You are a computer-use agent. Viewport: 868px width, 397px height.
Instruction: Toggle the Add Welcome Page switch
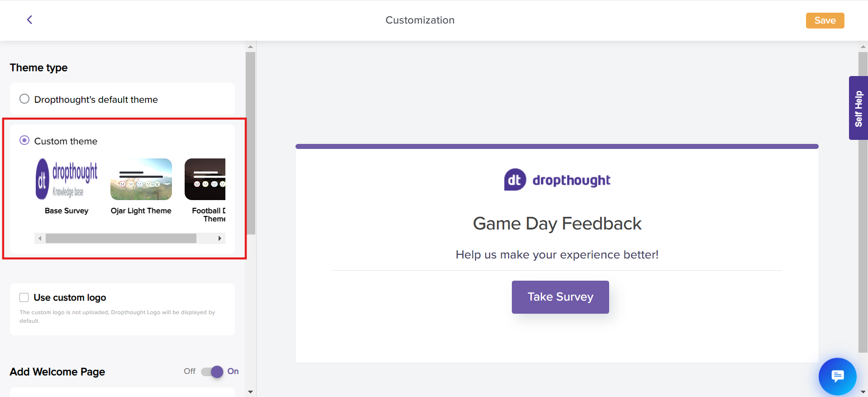coord(212,372)
